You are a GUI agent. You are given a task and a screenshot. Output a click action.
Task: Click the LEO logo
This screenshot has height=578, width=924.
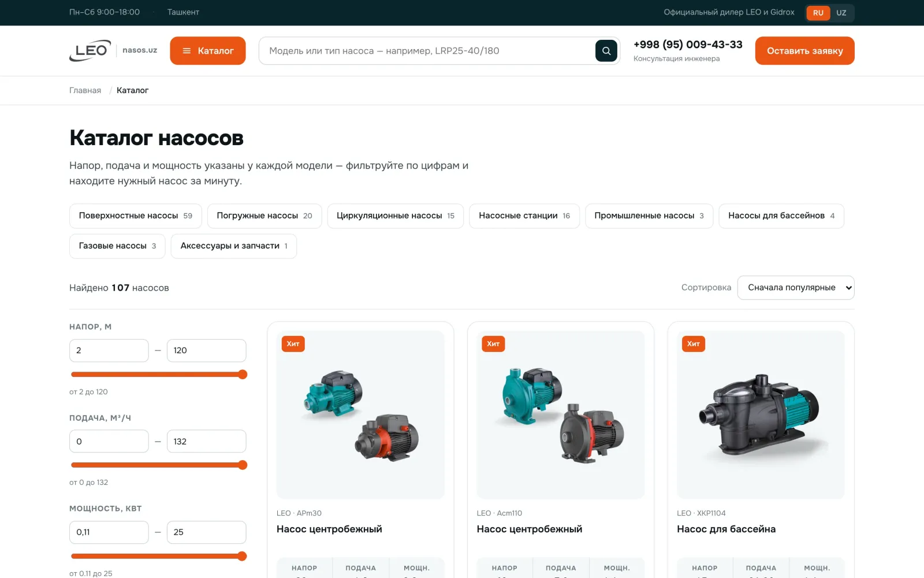pos(90,51)
